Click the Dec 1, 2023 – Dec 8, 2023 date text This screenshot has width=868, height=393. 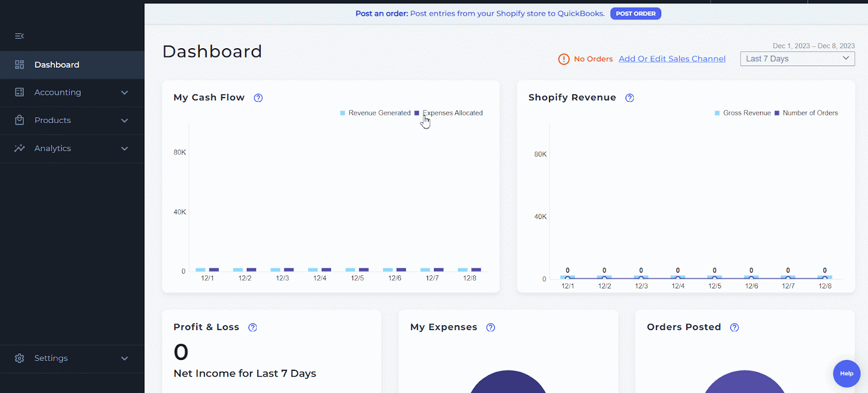(x=814, y=46)
